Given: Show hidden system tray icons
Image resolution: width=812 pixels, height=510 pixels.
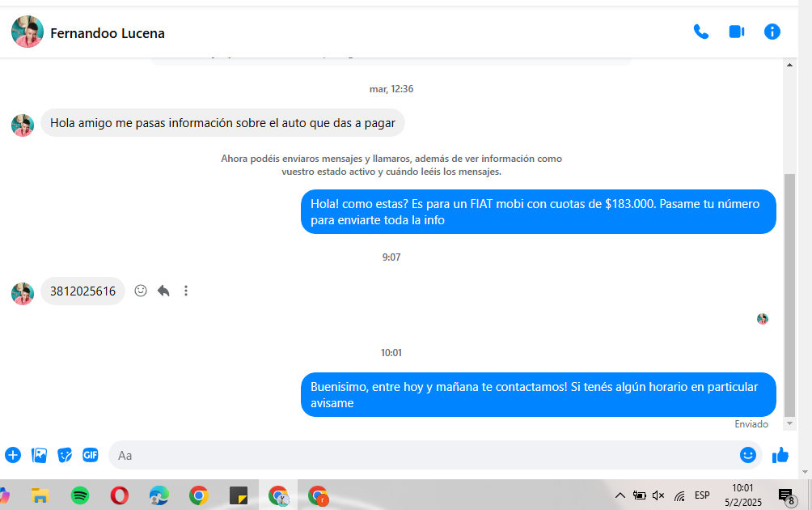Looking at the screenshot, I should pyautogui.click(x=620, y=495).
